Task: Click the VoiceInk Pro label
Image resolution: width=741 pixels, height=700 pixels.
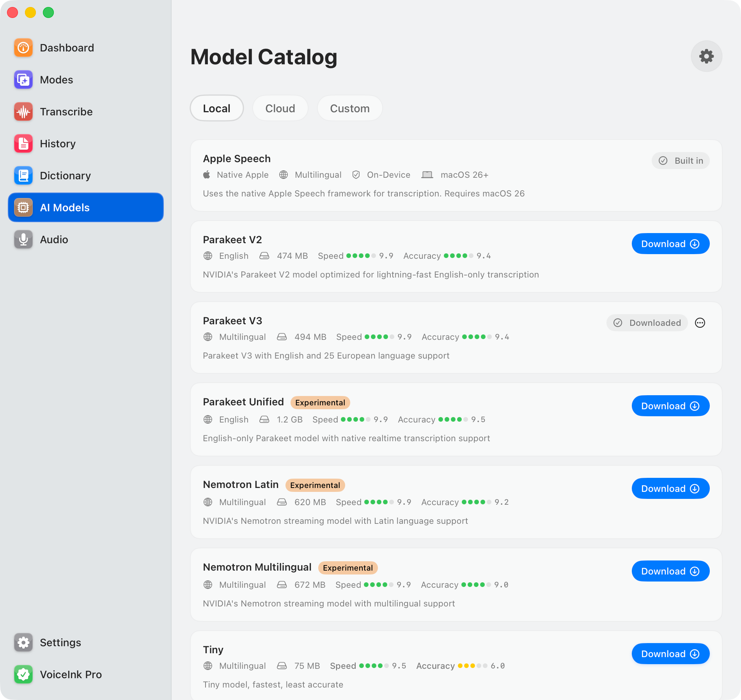Action: [x=71, y=675]
